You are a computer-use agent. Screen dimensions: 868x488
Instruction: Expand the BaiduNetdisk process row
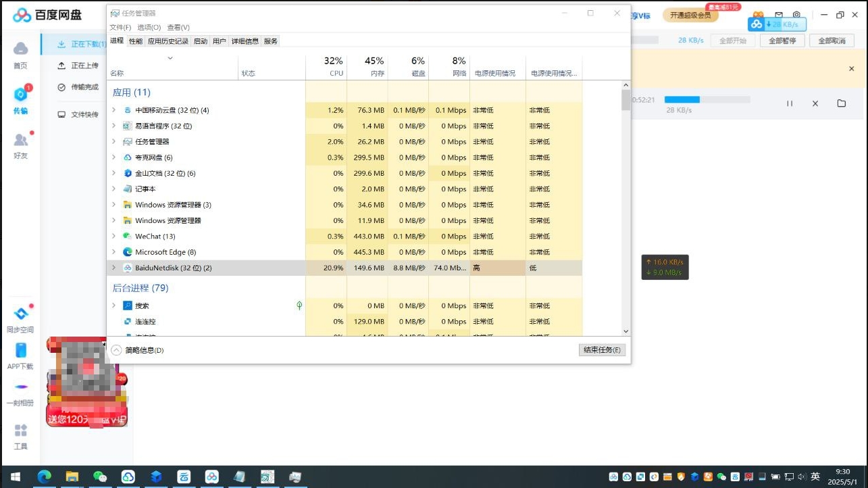click(113, 268)
